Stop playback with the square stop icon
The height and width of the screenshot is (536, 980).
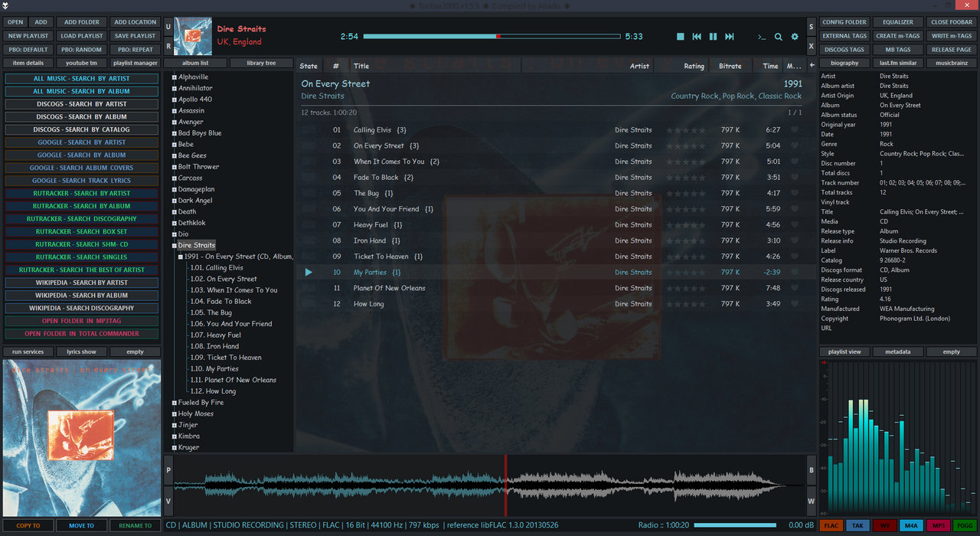pos(680,37)
